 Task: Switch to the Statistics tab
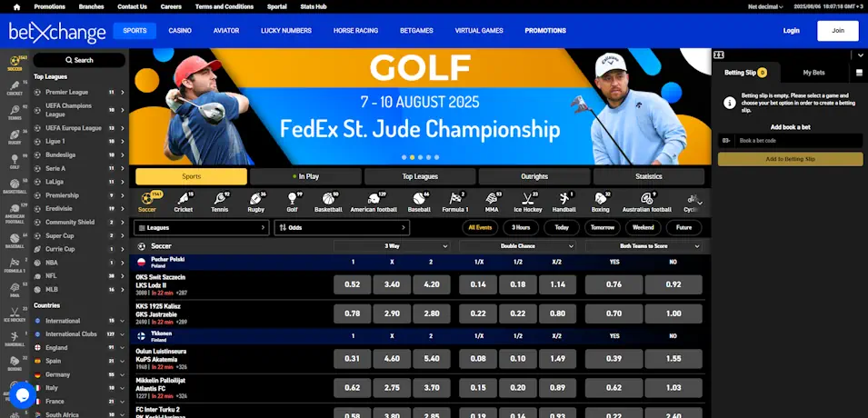point(649,176)
